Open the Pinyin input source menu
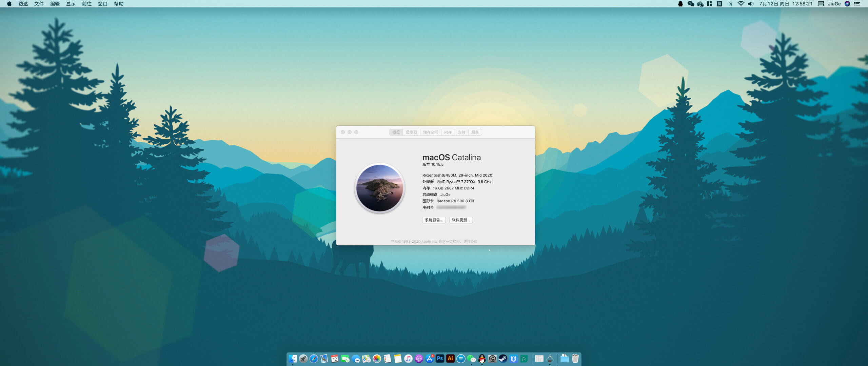The image size is (868, 366). point(719,4)
